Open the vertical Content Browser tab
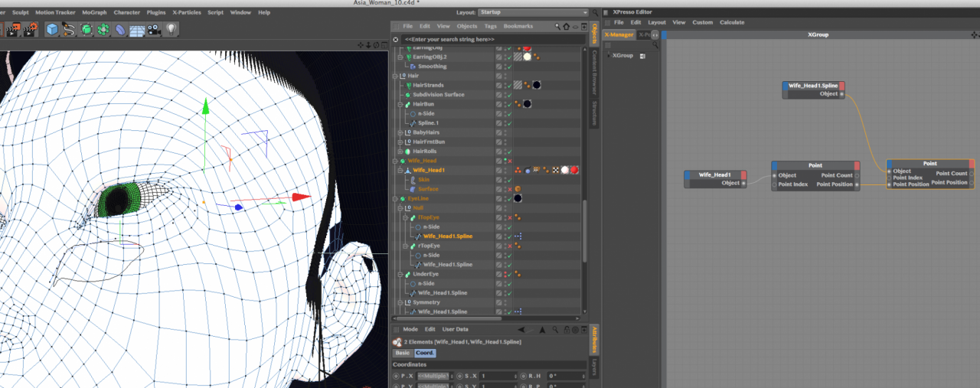Screen dimensions: 980x388 click(594, 73)
